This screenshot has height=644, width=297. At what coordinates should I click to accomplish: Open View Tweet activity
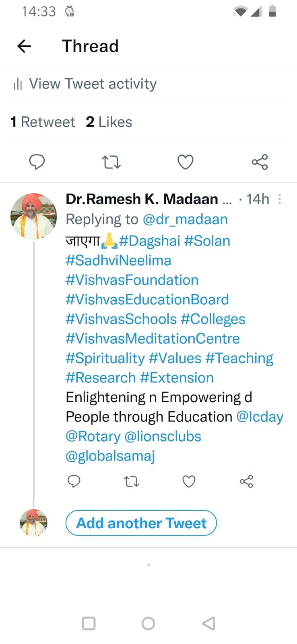(x=93, y=84)
